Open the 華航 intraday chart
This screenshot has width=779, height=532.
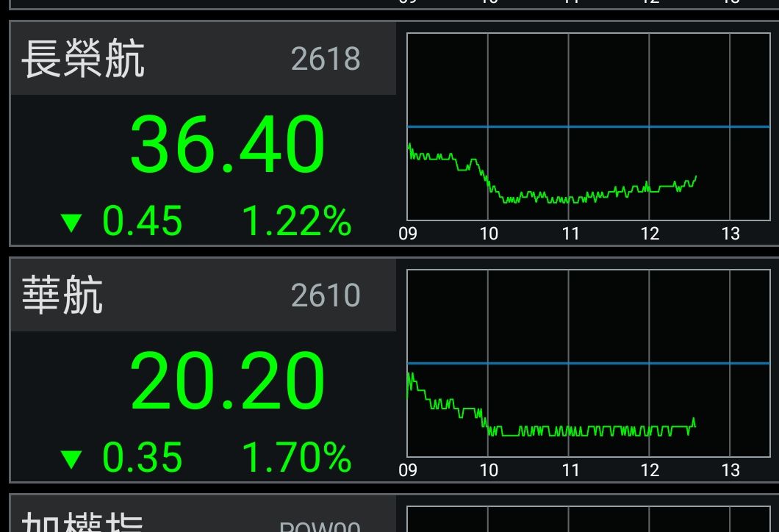tap(588, 363)
